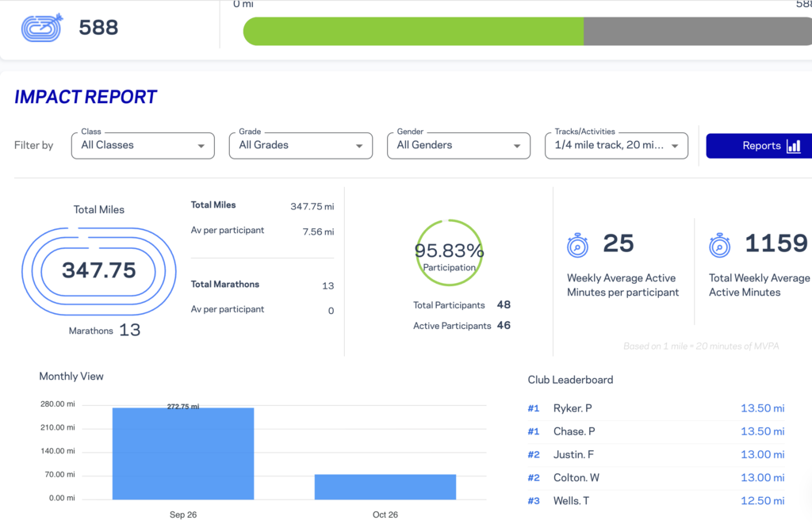Click the 95.83% Participation circle

pos(449,253)
